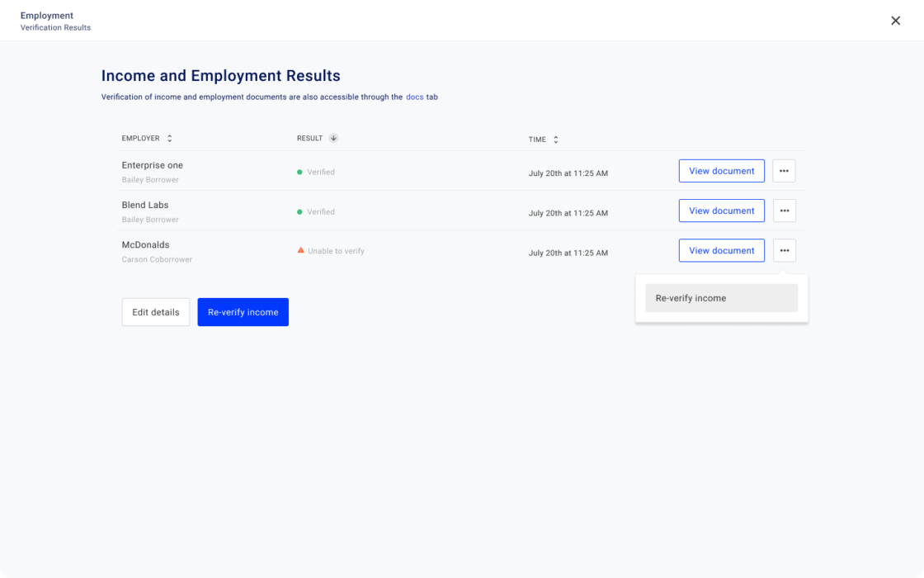View document for Enterprise one
Viewport: 924px width, 578px height.
click(721, 171)
